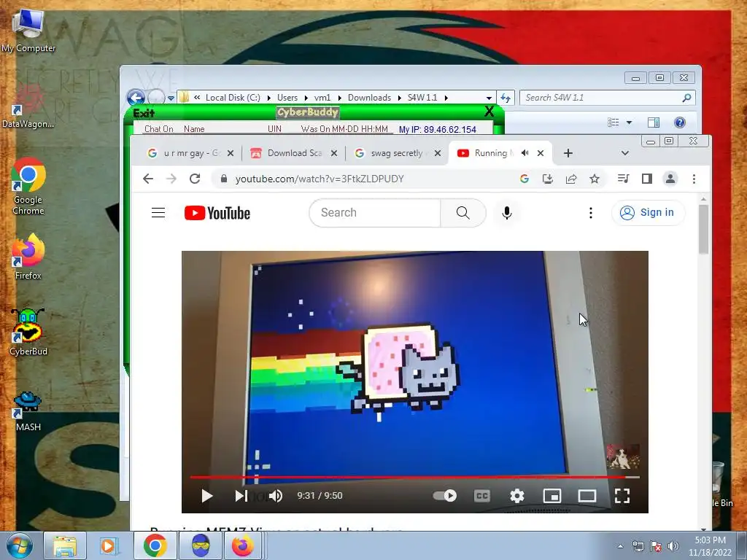The image size is (747, 560).
Task: Open Chrome three-dot menu
Action: pyautogui.click(x=694, y=179)
